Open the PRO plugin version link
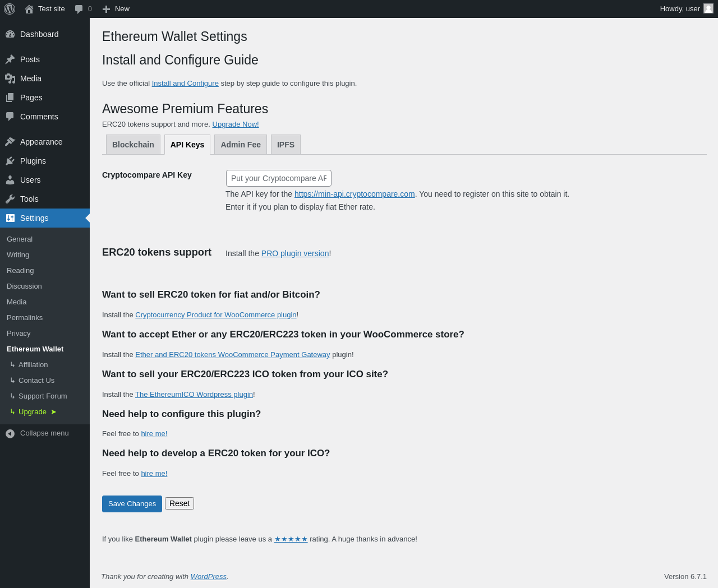The image size is (718, 588). coord(295,253)
